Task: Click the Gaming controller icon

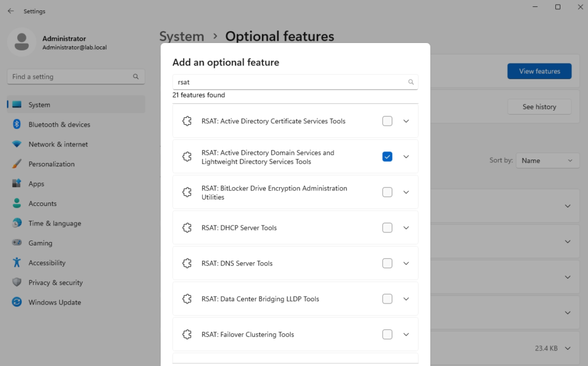Action: point(17,243)
